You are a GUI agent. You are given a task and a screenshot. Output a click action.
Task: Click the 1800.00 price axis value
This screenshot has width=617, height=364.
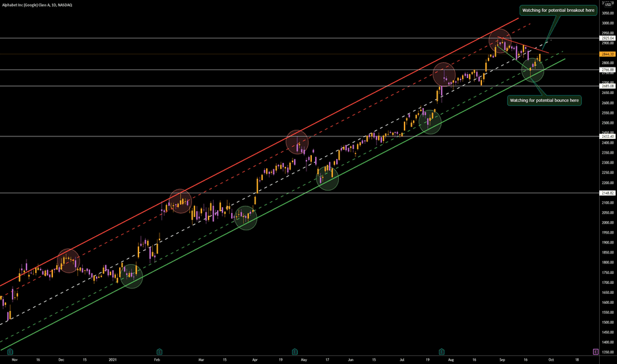click(x=608, y=263)
